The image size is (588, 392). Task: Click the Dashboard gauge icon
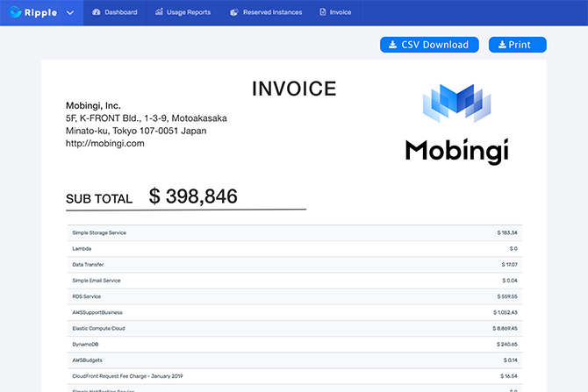97,12
